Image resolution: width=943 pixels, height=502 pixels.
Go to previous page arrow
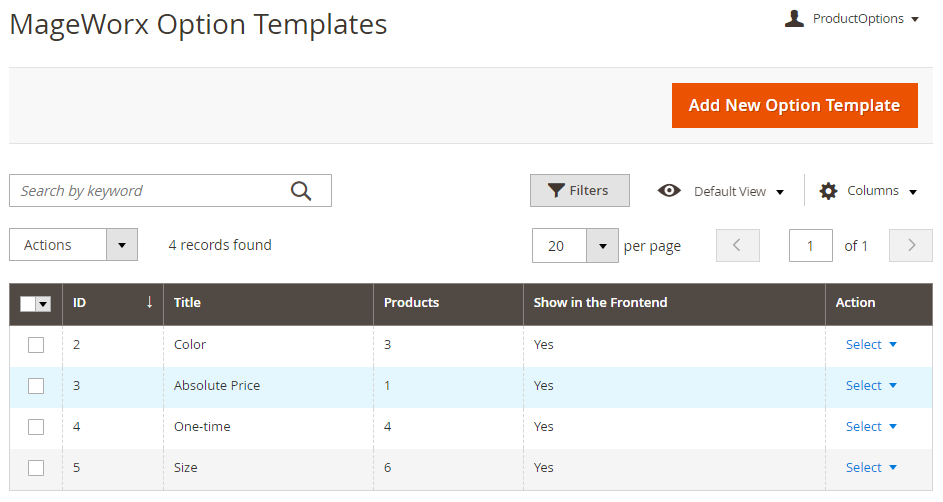click(737, 245)
